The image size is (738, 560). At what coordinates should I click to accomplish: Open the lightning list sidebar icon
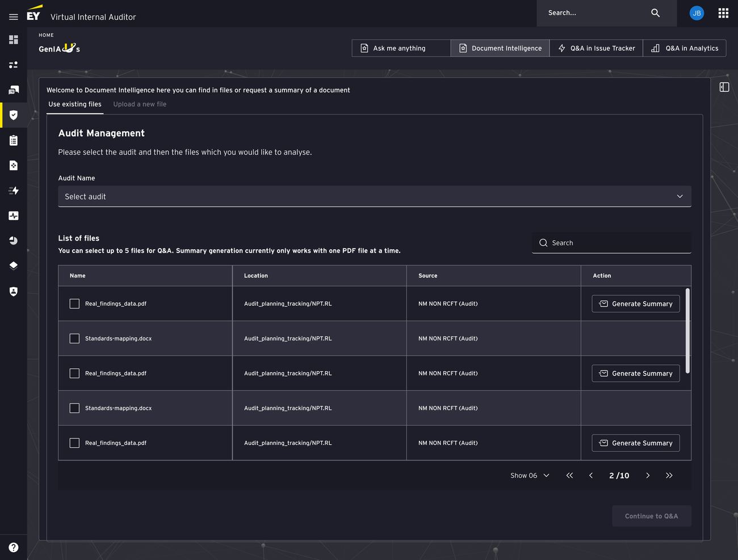point(14,191)
